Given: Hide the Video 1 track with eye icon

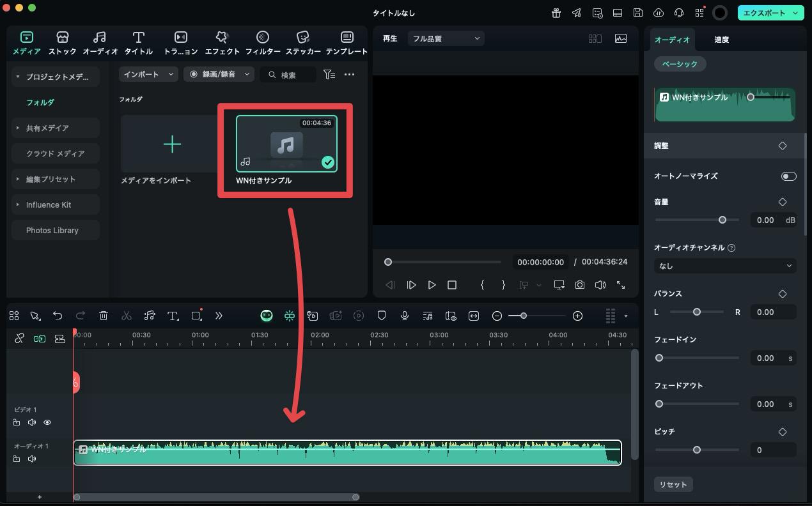Looking at the screenshot, I should (x=47, y=422).
